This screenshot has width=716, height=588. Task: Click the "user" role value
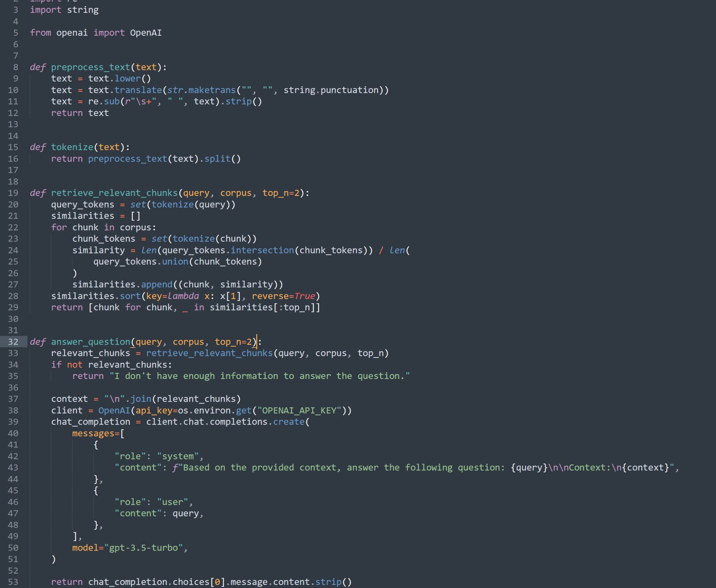pyautogui.click(x=172, y=502)
